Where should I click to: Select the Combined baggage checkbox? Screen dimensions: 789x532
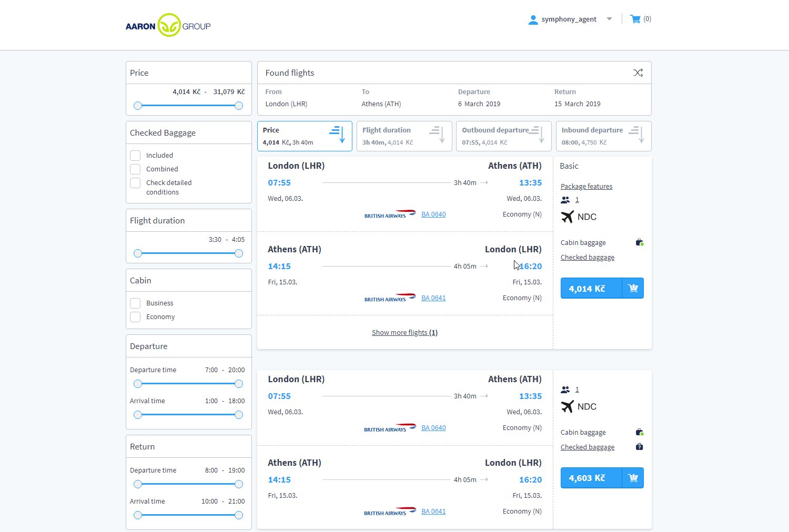click(x=135, y=169)
